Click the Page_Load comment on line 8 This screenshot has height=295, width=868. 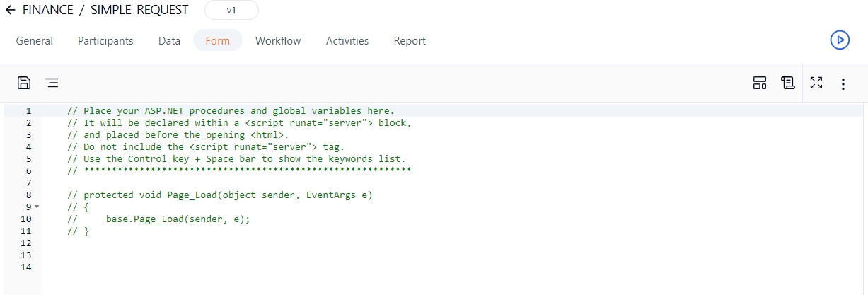click(x=219, y=195)
